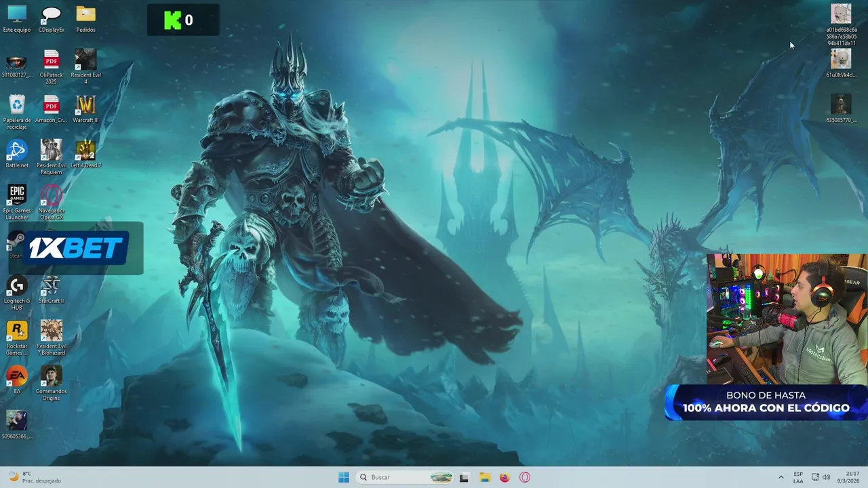The height and width of the screenshot is (488, 868).
Task: Start Left 4 Dead 2 shortcut
Action: click(85, 155)
